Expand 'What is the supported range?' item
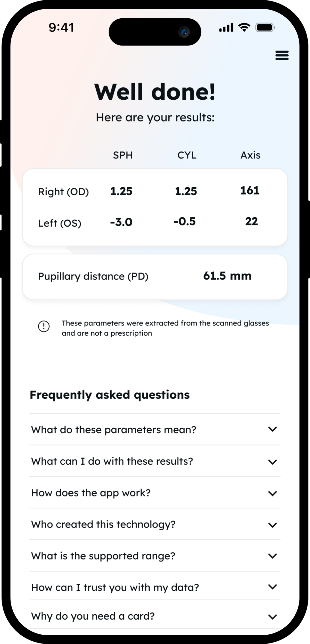 click(x=155, y=556)
